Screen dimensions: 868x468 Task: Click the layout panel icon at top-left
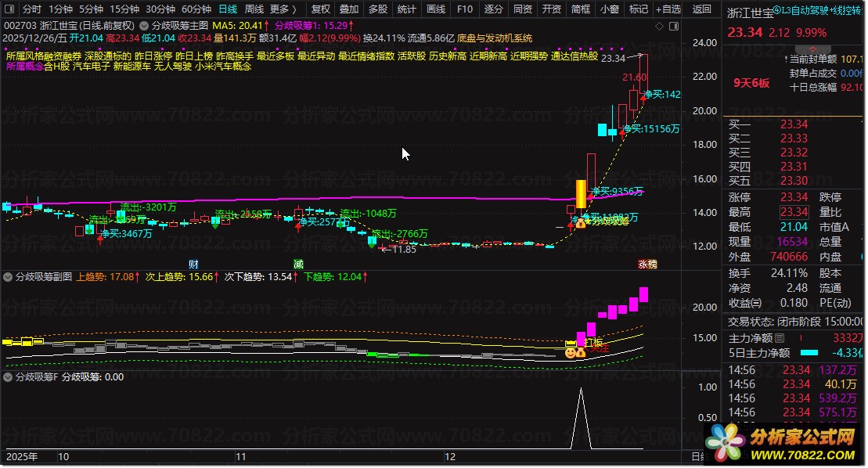point(9,9)
